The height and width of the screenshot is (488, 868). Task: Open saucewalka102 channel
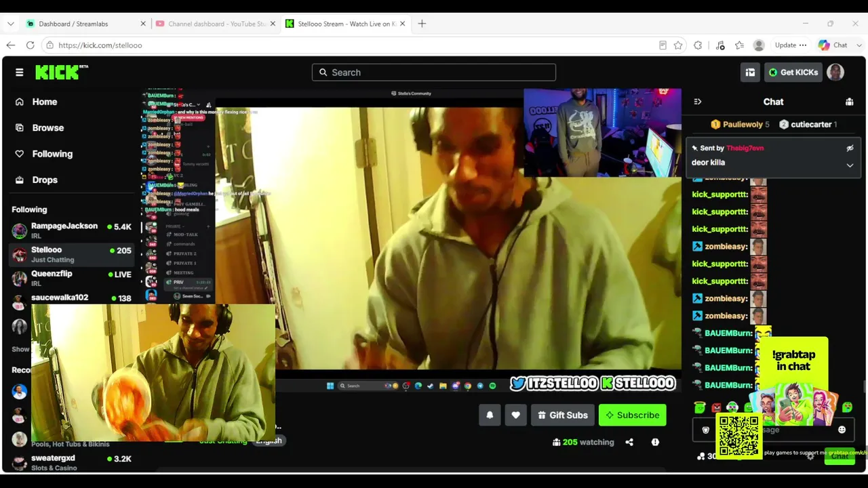pos(72,298)
